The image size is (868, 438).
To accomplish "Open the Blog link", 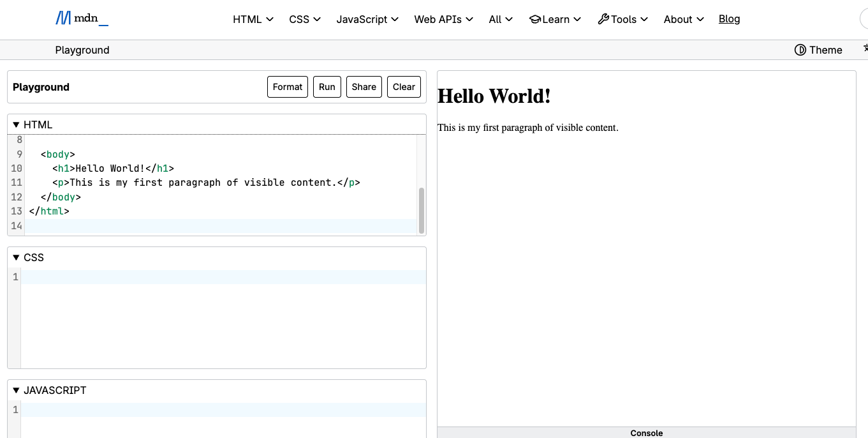I will (x=729, y=19).
